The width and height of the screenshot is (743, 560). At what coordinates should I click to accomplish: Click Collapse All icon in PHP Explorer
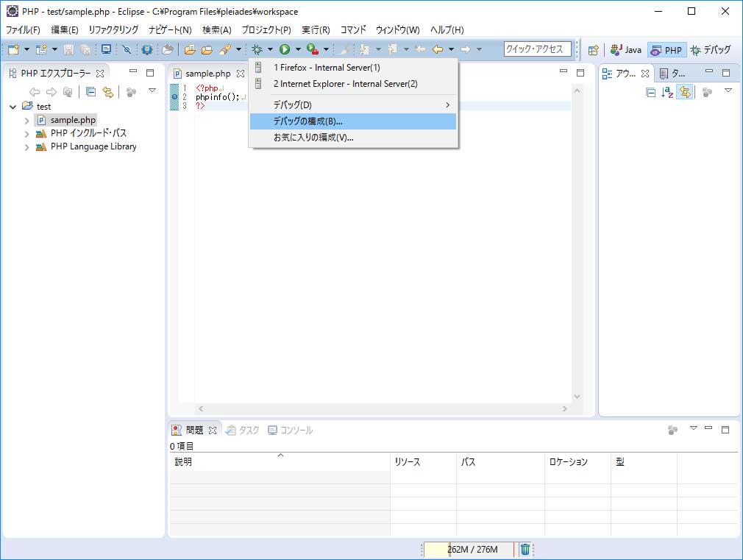(91, 92)
